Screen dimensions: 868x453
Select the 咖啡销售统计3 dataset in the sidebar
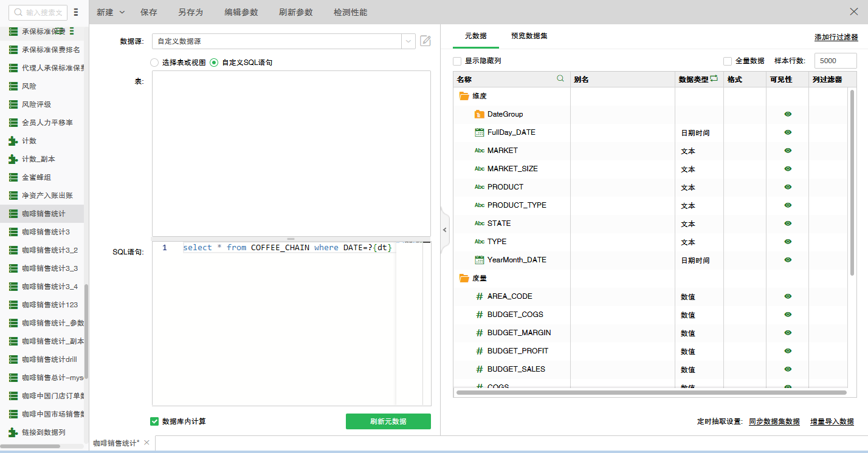pos(43,231)
